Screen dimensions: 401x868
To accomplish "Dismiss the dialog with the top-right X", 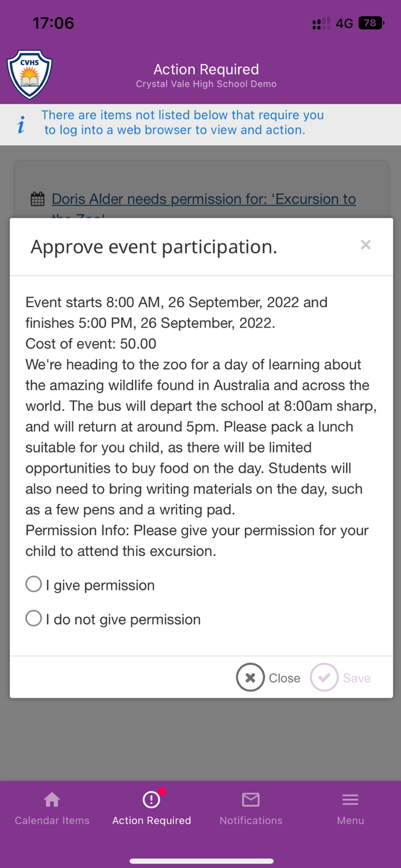I will pos(366,245).
